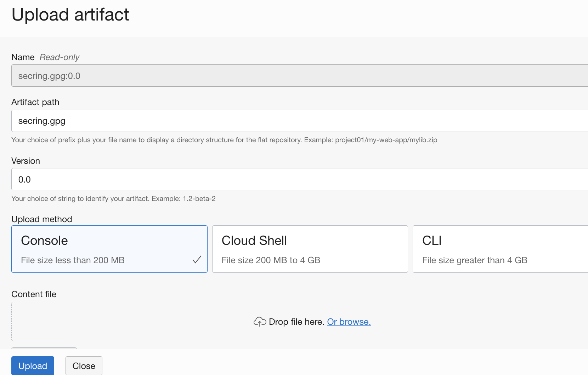
Task: Click the 'Version' field label
Action: (26, 161)
